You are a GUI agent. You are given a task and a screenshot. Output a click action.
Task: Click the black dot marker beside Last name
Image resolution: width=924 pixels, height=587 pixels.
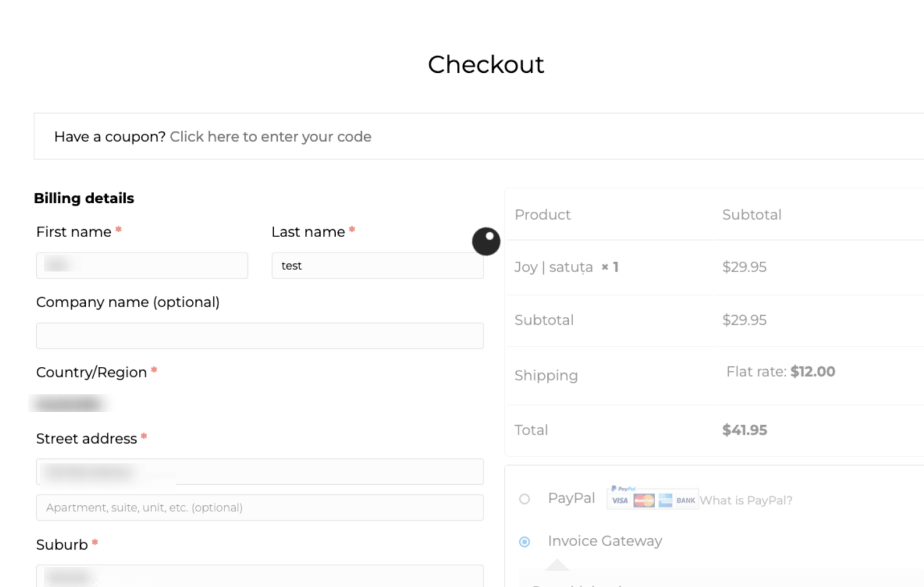[486, 242]
